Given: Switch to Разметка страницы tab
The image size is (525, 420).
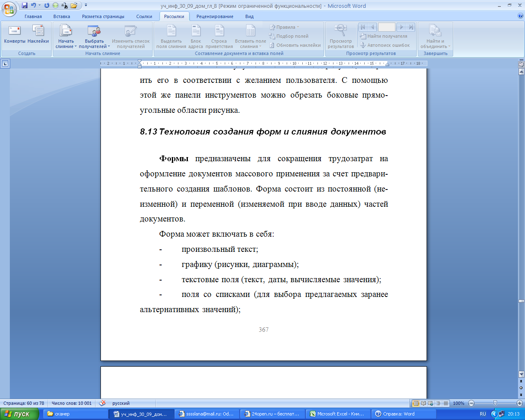Looking at the screenshot, I should tap(103, 16).
